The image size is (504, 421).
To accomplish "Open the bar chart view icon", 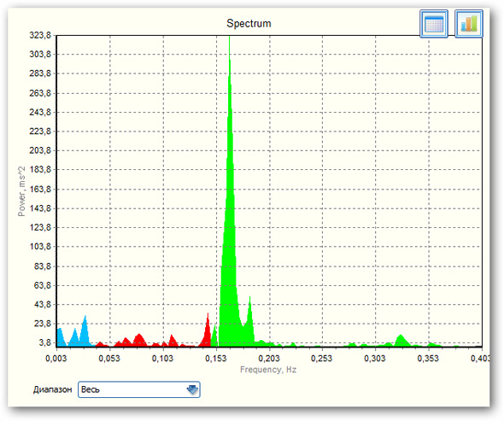I will tap(469, 24).
